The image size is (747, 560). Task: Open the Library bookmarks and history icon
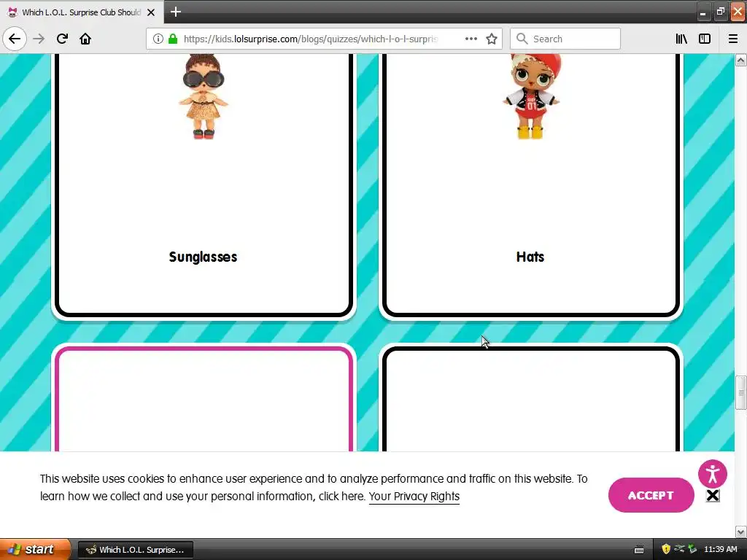coord(681,39)
